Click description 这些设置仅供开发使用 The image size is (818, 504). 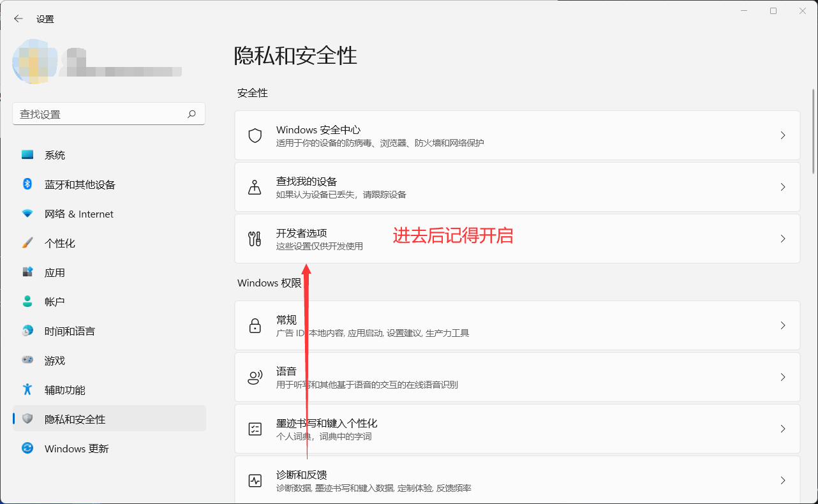point(320,246)
